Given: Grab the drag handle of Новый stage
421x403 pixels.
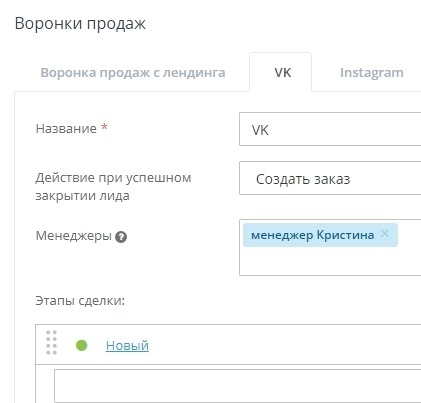Looking at the screenshot, I should [51, 343].
